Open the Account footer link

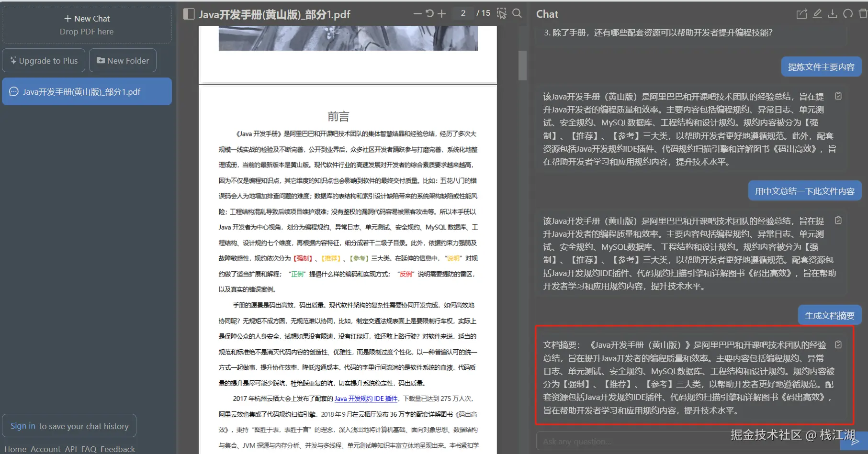(x=45, y=449)
